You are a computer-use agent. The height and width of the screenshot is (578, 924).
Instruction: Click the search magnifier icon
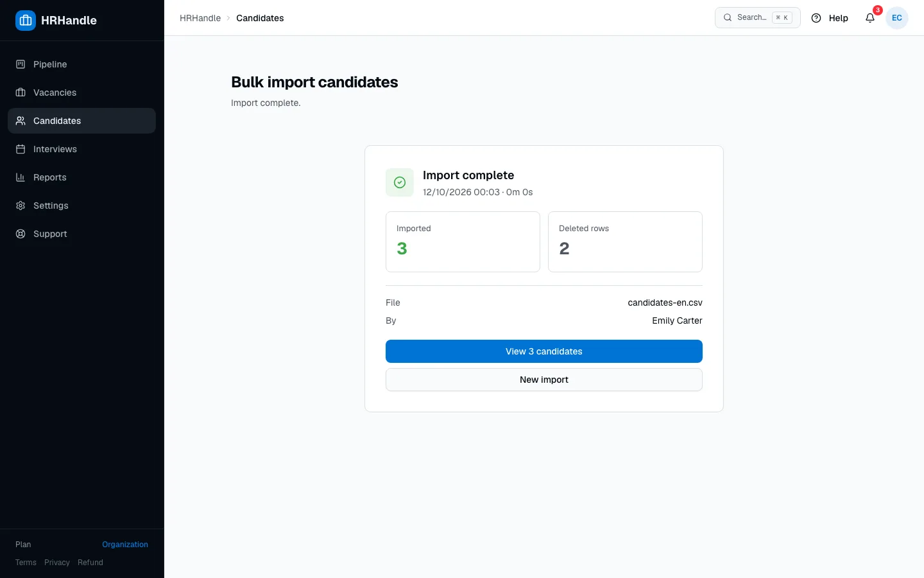pos(728,17)
